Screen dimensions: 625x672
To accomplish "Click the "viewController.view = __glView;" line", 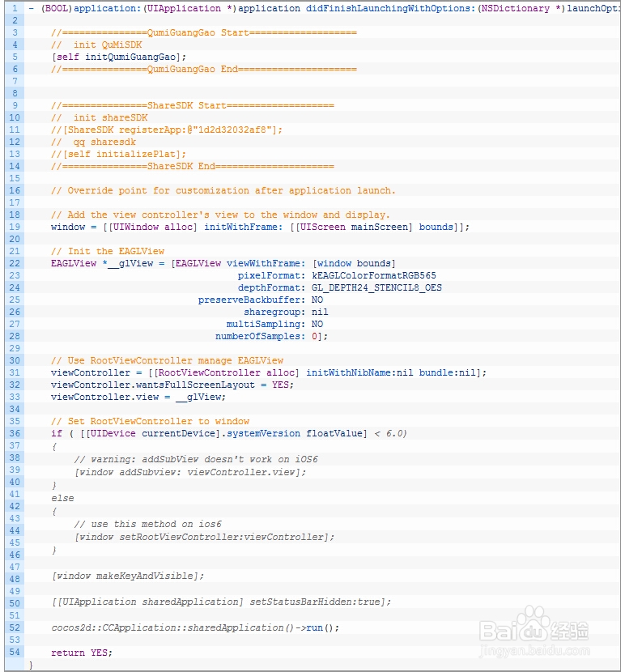I will pyautogui.click(x=138, y=397).
